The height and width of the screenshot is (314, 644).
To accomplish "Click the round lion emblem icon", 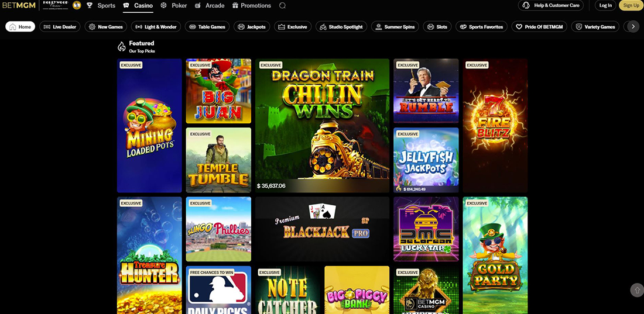I will 77,5.
